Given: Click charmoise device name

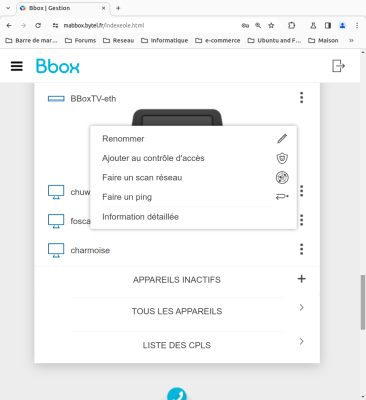Looking at the screenshot, I should [x=90, y=250].
